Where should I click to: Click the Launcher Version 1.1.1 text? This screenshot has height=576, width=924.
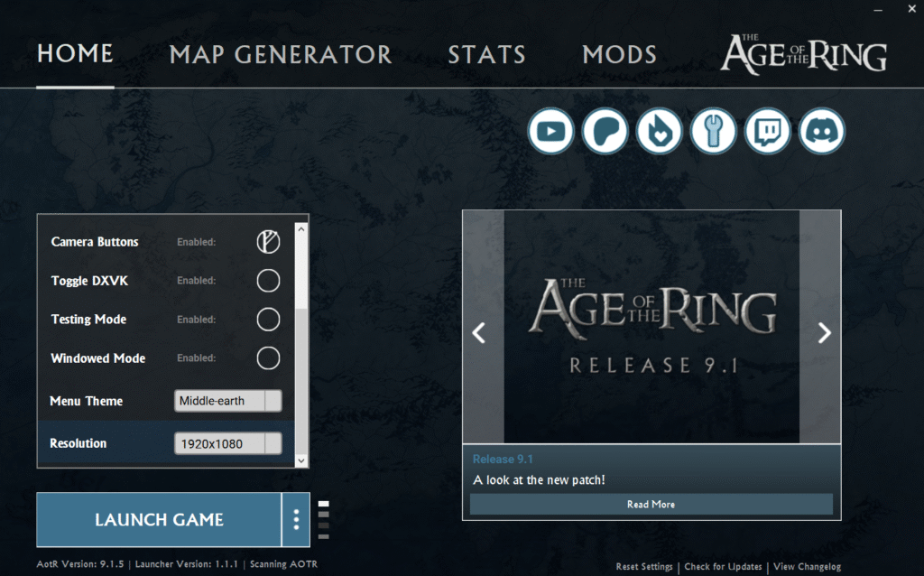[x=186, y=564]
